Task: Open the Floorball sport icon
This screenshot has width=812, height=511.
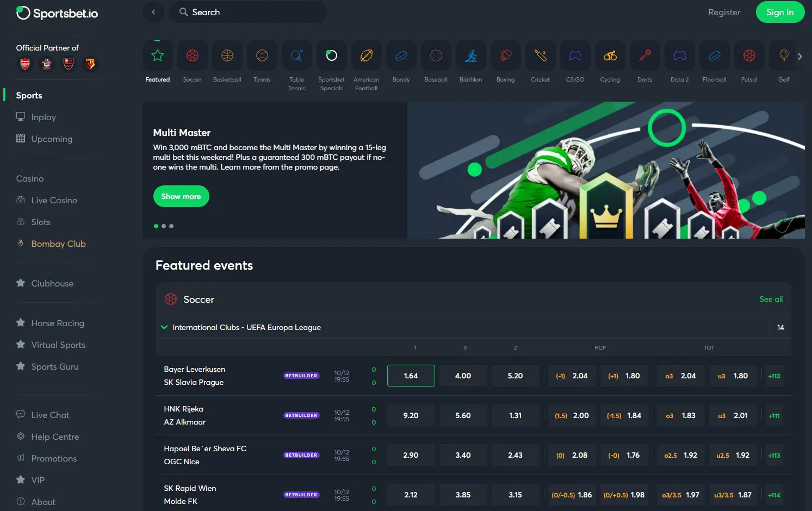Action: (714, 55)
